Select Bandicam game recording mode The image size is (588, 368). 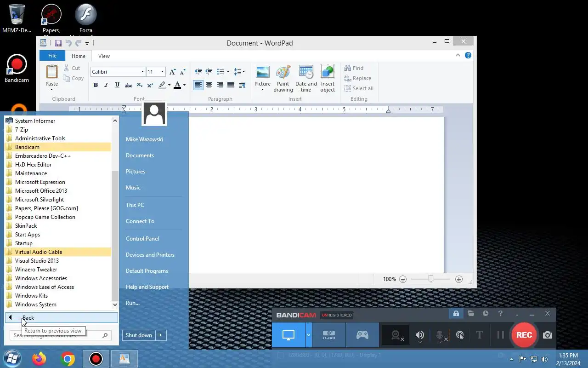tap(362, 335)
